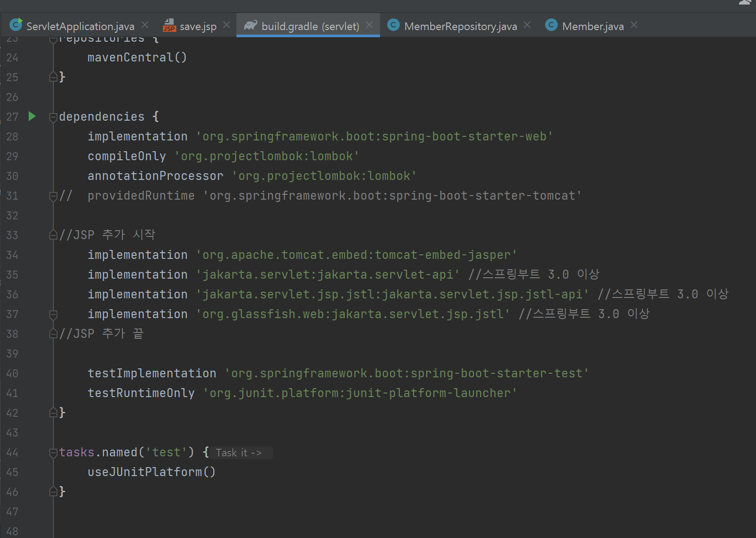Collapse the dependencies block on line 27
Image resolution: width=756 pixels, height=538 pixels.
click(53, 117)
